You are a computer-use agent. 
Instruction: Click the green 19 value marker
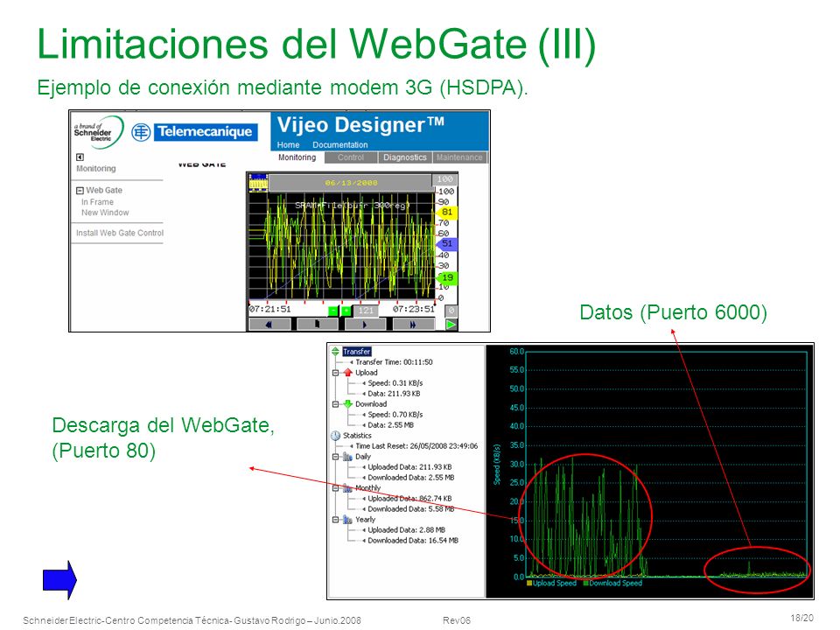pos(445,277)
